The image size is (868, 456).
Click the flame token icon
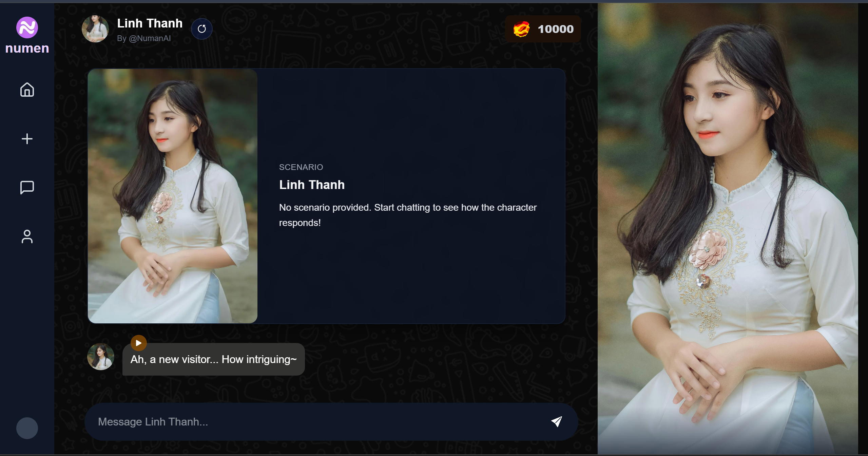pos(521,28)
